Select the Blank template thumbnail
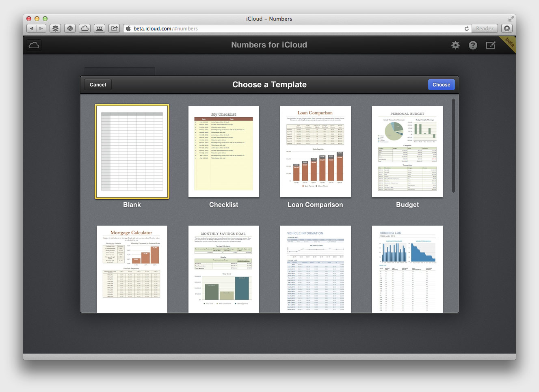 (132, 151)
